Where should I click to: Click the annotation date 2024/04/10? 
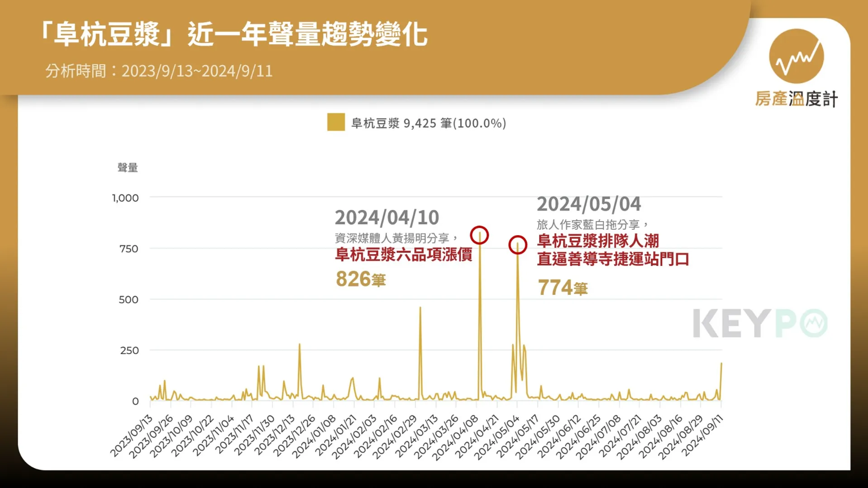click(x=387, y=218)
